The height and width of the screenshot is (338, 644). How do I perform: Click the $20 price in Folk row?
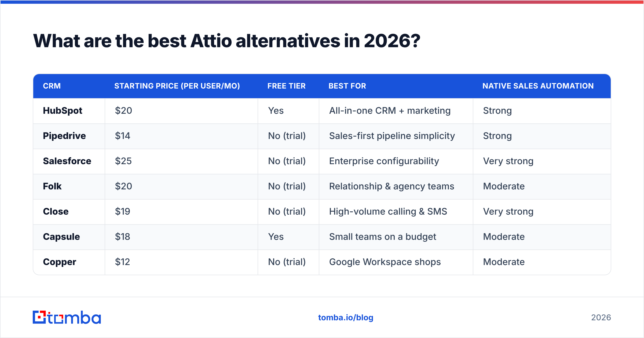click(x=123, y=186)
